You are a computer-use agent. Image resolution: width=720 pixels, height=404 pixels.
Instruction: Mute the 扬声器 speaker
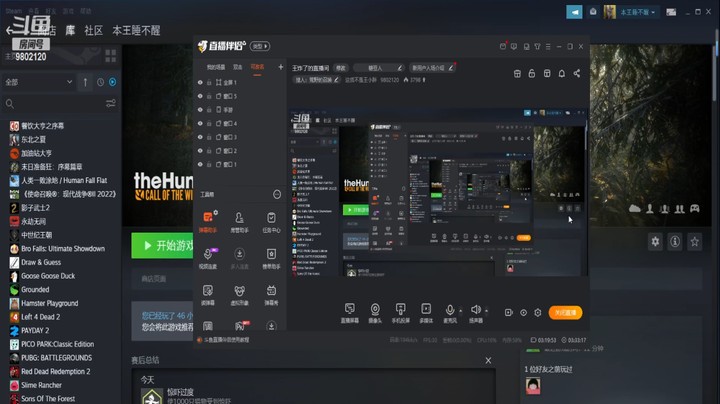476,313
